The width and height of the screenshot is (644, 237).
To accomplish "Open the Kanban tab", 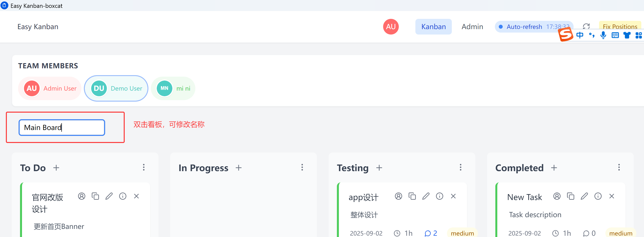I will (433, 26).
